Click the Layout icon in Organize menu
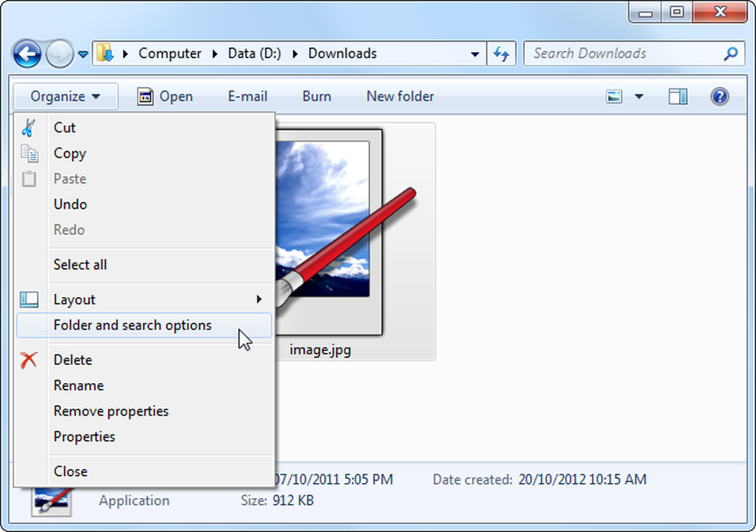Screen dimensions: 756x532 tap(29, 300)
